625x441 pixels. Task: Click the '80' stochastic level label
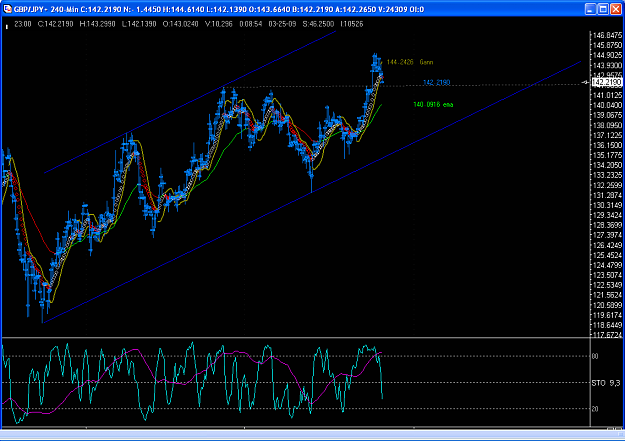[x=595, y=356]
